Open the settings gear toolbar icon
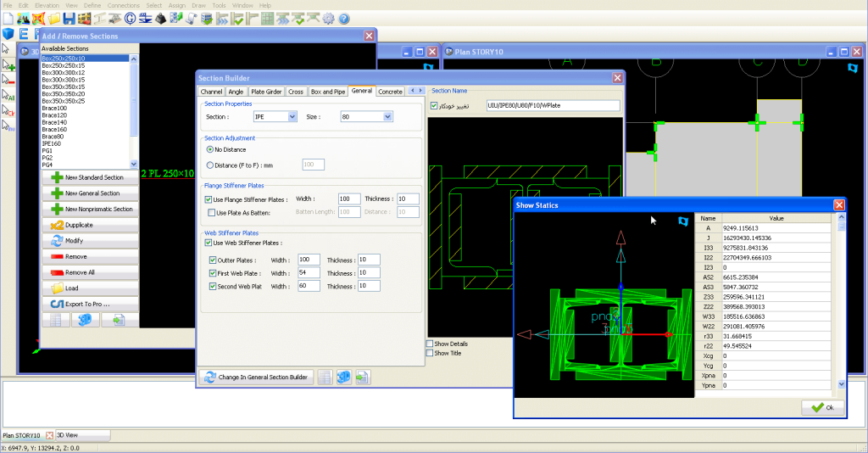Viewport: 868px width, 453px height. point(327,18)
